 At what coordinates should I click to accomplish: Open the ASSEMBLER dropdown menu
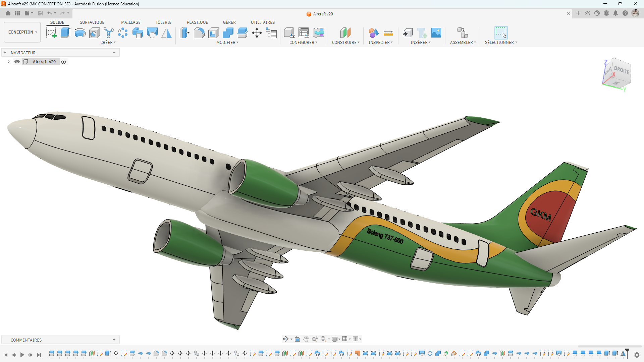[463, 43]
